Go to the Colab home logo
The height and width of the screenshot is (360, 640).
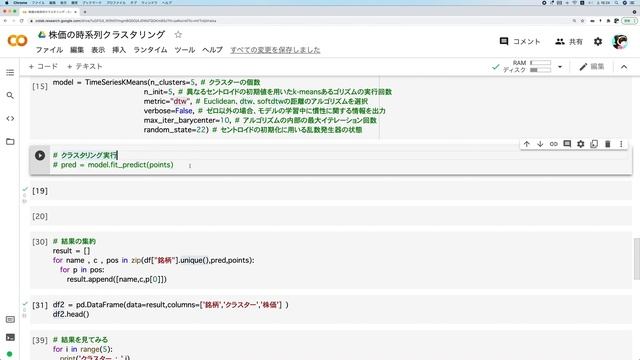point(18,40)
